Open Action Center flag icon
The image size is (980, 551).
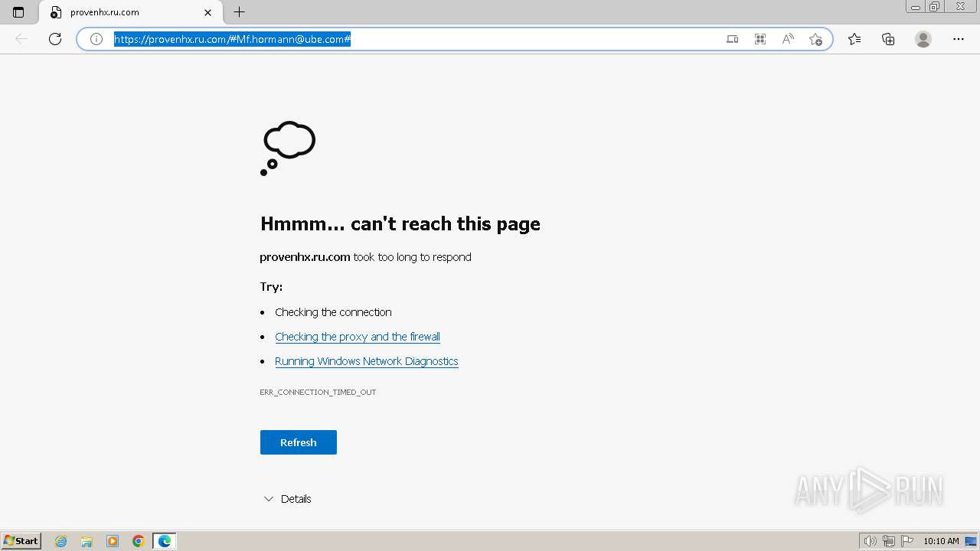tap(907, 541)
